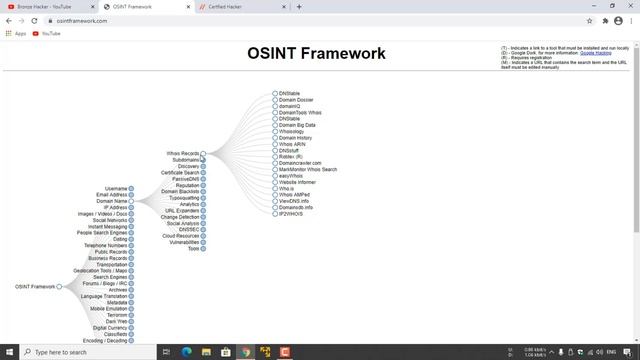Expand the Subdomains node

203,160
